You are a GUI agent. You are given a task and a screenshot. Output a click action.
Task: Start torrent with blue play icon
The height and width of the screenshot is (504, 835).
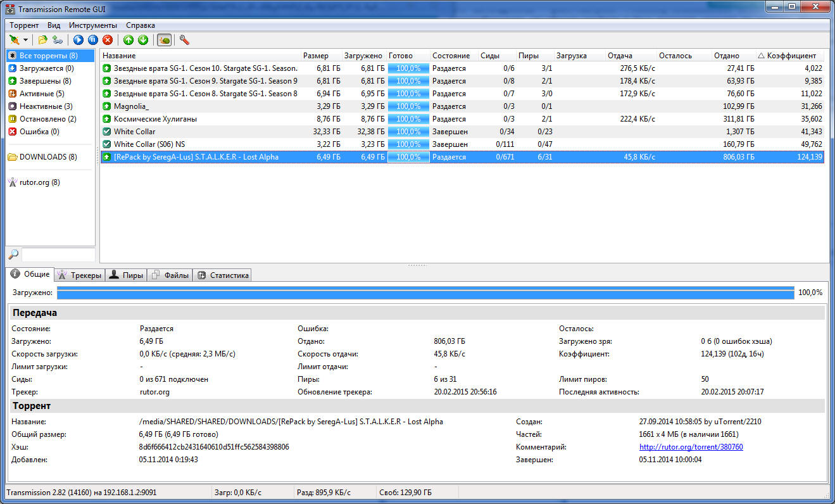[78, 40]
